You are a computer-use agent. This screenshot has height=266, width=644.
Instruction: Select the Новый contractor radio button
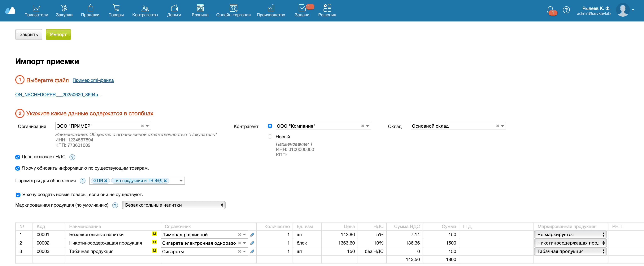[270, 137]
